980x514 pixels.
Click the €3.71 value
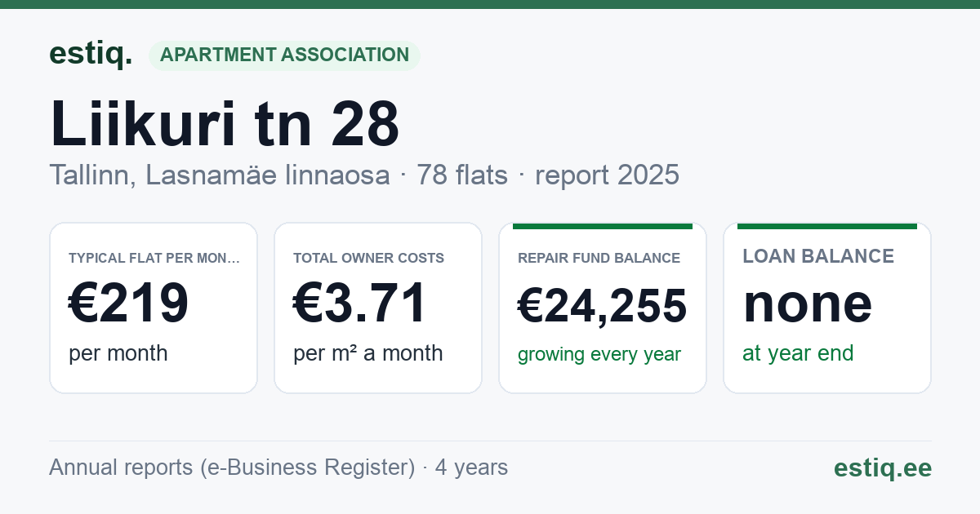click(360, 304)
